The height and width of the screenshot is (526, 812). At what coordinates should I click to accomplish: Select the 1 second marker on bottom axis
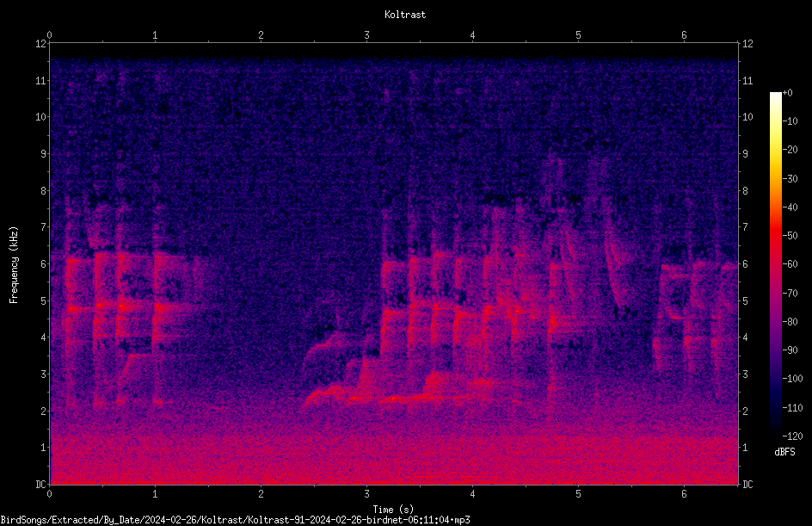(155, 494)
